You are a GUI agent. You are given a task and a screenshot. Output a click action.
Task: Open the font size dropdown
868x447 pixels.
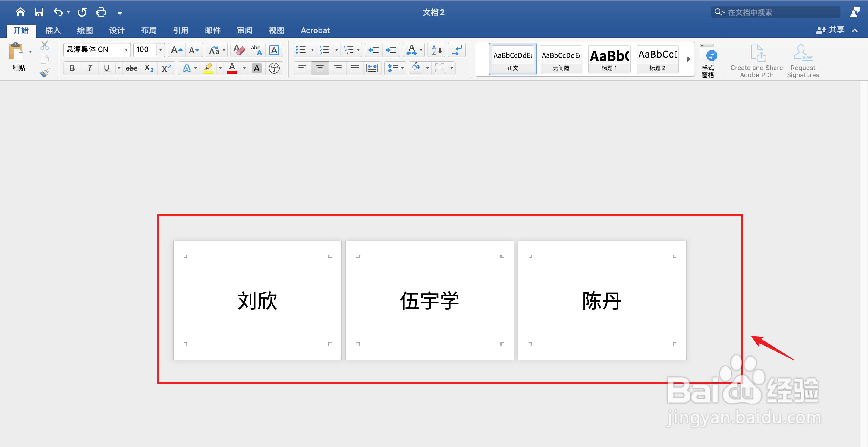pyautogui.click(x=161, y=50)
